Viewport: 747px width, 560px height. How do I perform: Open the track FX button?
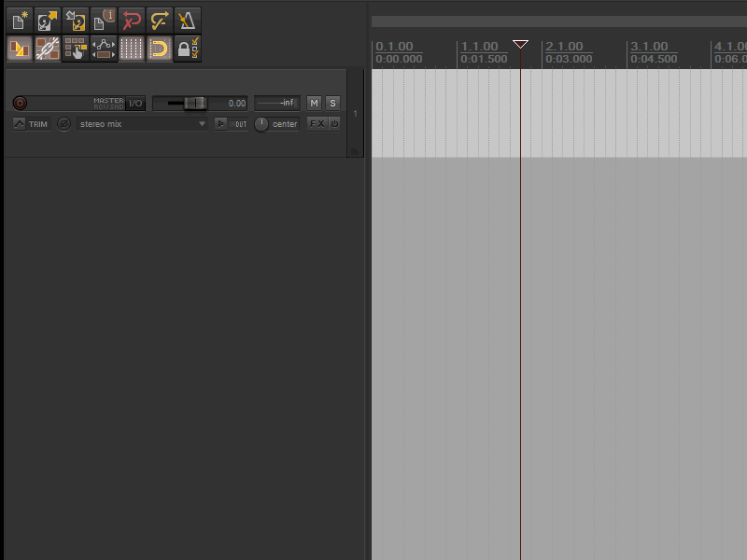pyautogui.click(x=317, y=124)
